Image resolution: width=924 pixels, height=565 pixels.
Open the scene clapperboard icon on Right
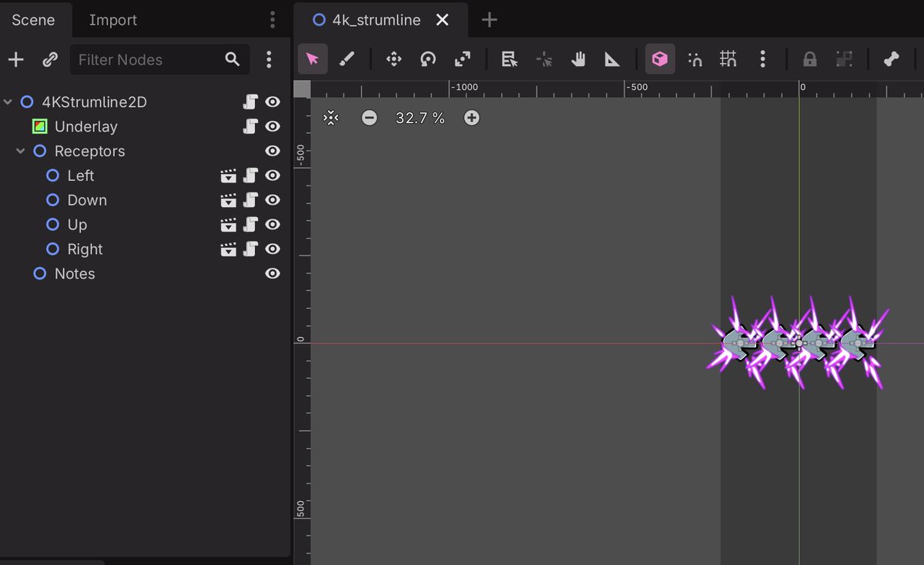click(x=228, y=249)
